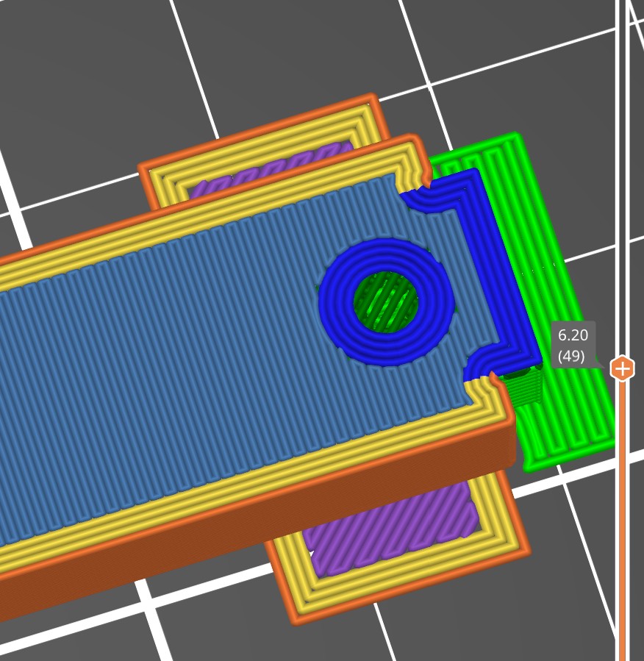Click the white slider track above the handle
Viewport: 644px width, 661px height.
tap(622, 184)
